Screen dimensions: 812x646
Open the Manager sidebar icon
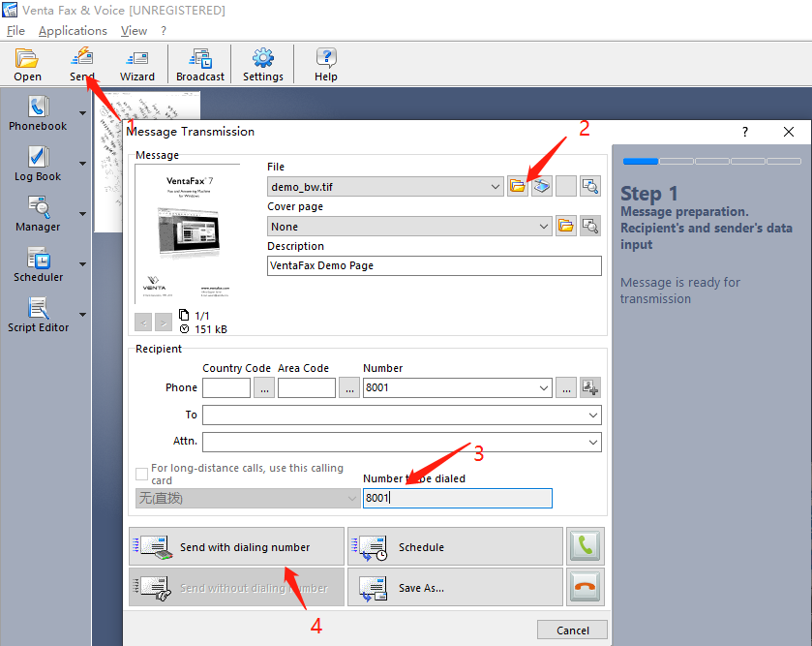(x=38, y=214)
